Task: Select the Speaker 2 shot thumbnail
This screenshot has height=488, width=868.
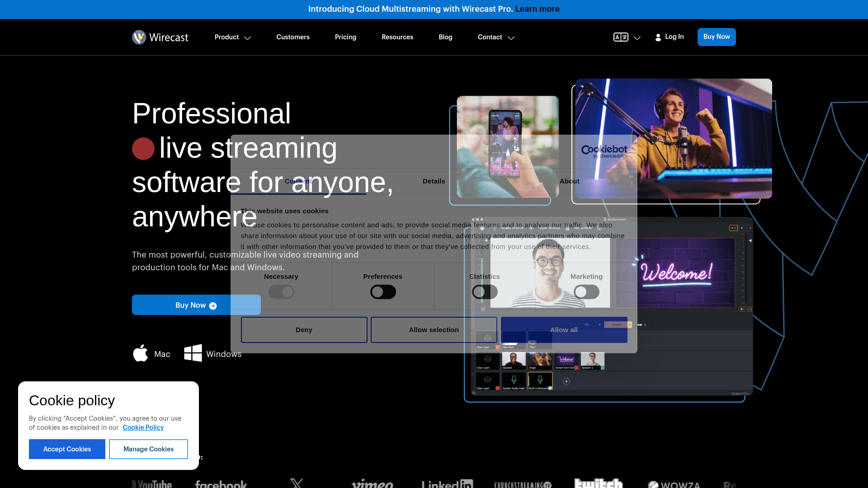Action: pyautogui.click(x=593, y=360)
